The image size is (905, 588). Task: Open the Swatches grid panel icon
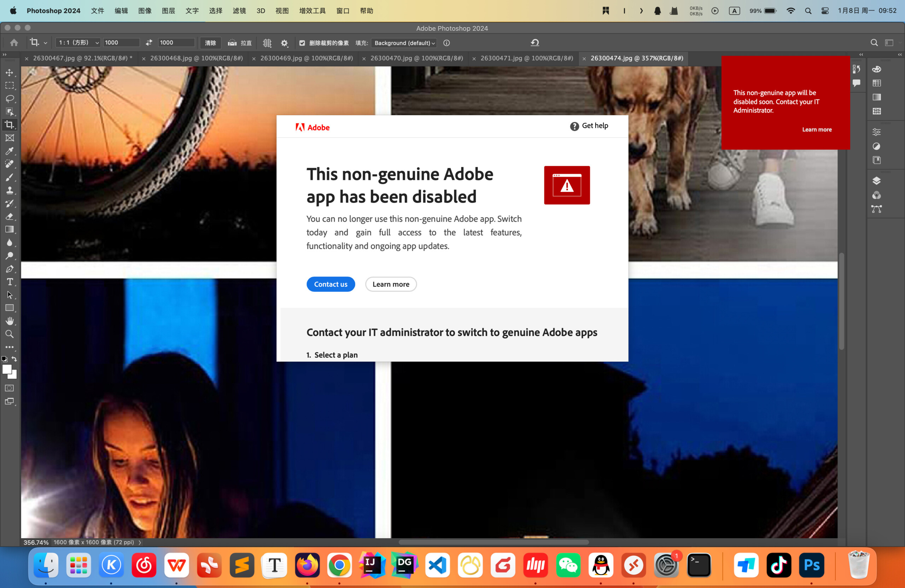pos(876,83)
